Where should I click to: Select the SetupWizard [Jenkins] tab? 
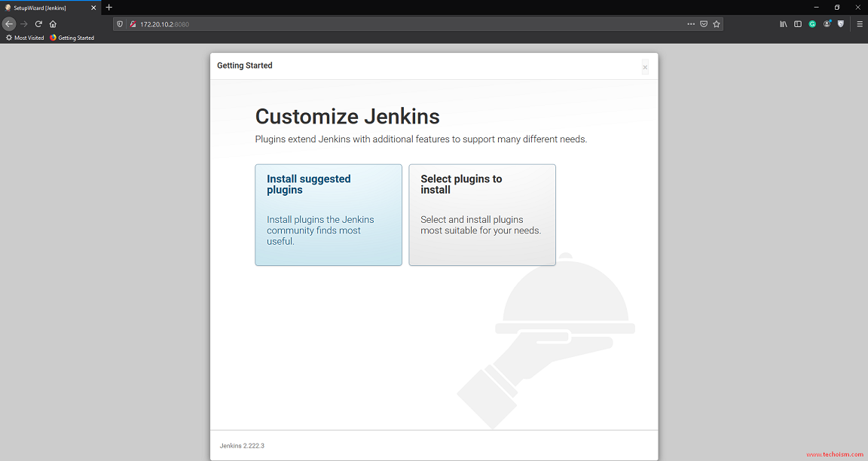tap(50, 8)
